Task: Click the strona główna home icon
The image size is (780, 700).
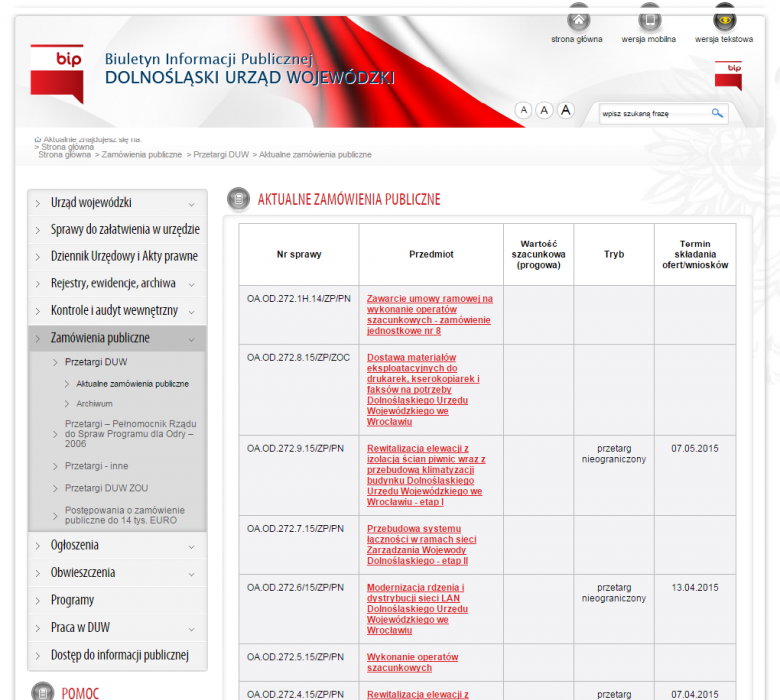Action: tap(577, 20)
